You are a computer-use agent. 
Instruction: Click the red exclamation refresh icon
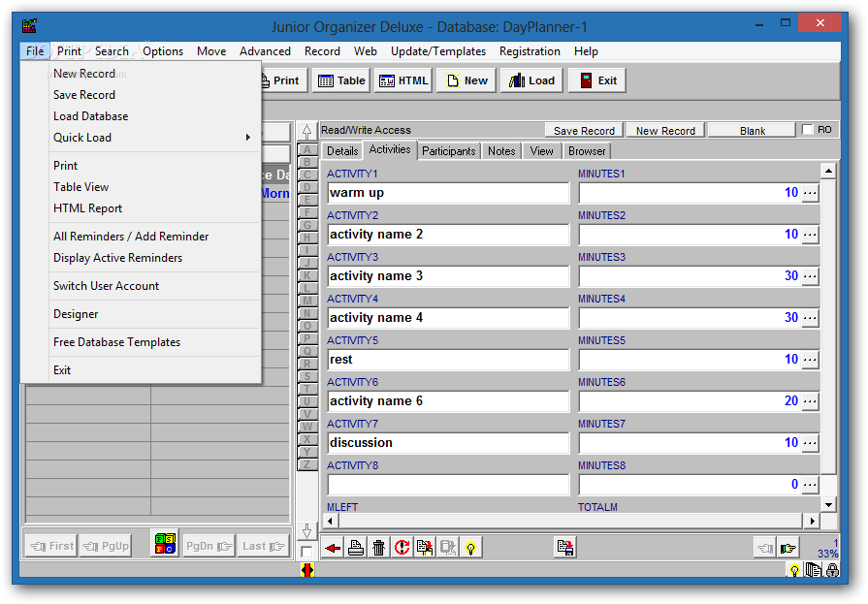[402, 548]
